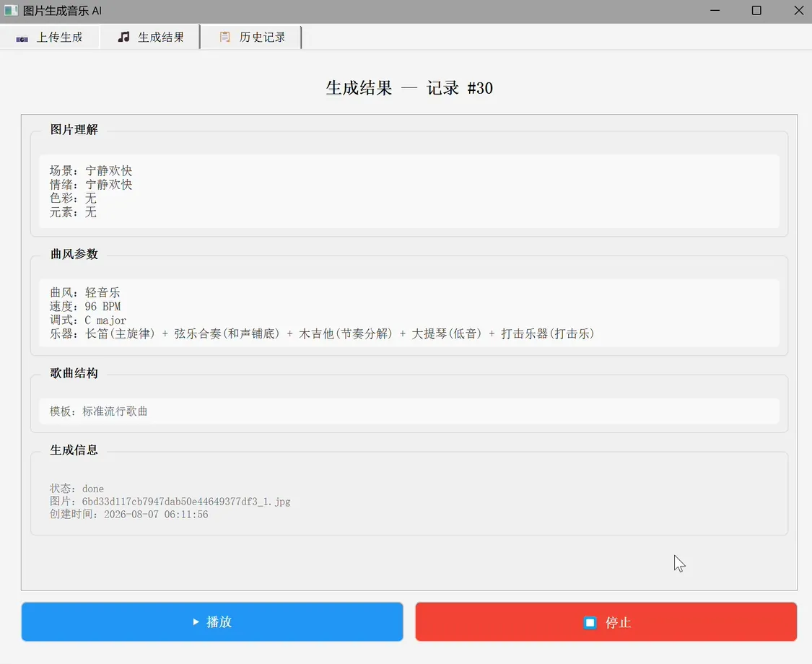Image resolution: width=812 pixels, height=664 pixels.
Task: Click the instruments line in 曲风参数
Action: 322,334
